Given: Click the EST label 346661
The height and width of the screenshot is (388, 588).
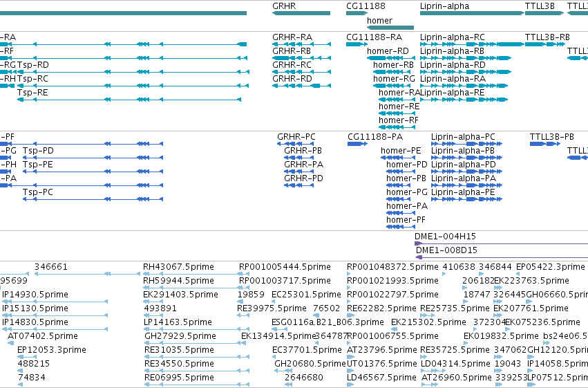Looking at the screenshot, I should pos(51,267).
